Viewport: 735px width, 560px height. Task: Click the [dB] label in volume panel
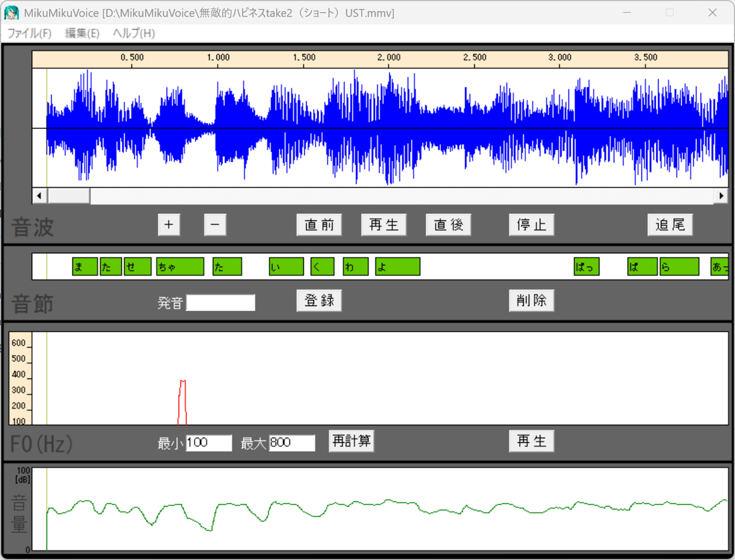[x=23, y=479]
